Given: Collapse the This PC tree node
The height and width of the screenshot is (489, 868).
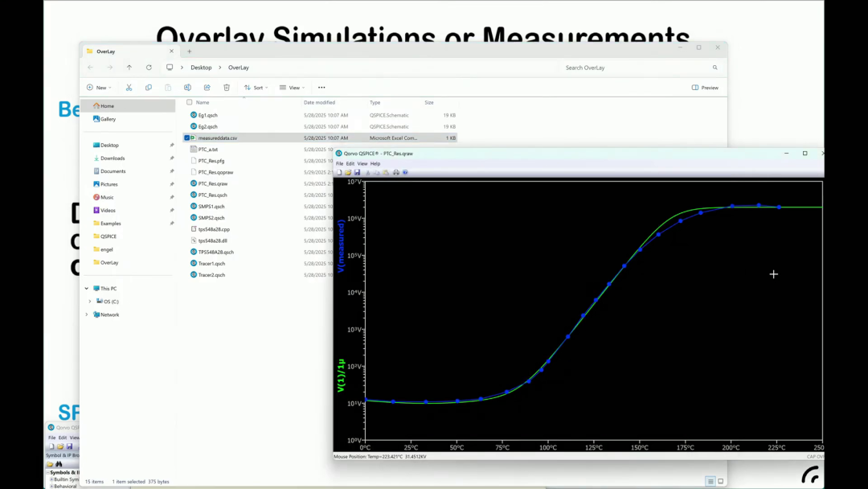Looking at the screenshot, I should [86, 289].
